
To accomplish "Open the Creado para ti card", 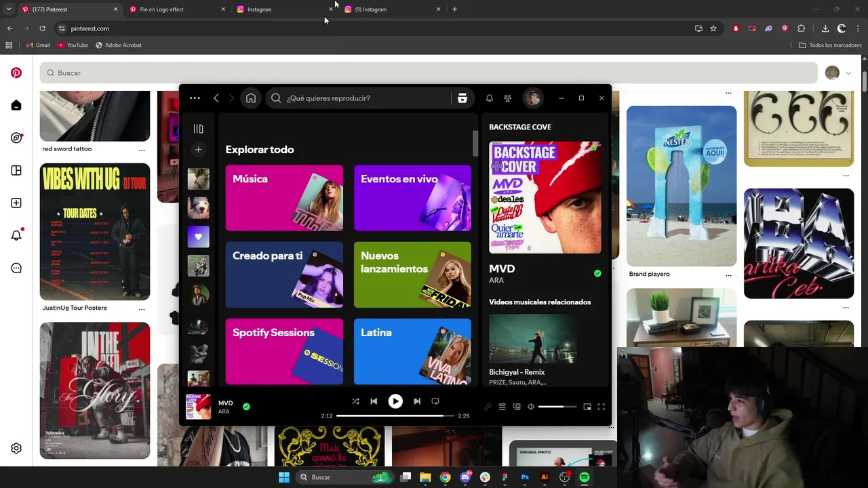I will click(284, 274).
